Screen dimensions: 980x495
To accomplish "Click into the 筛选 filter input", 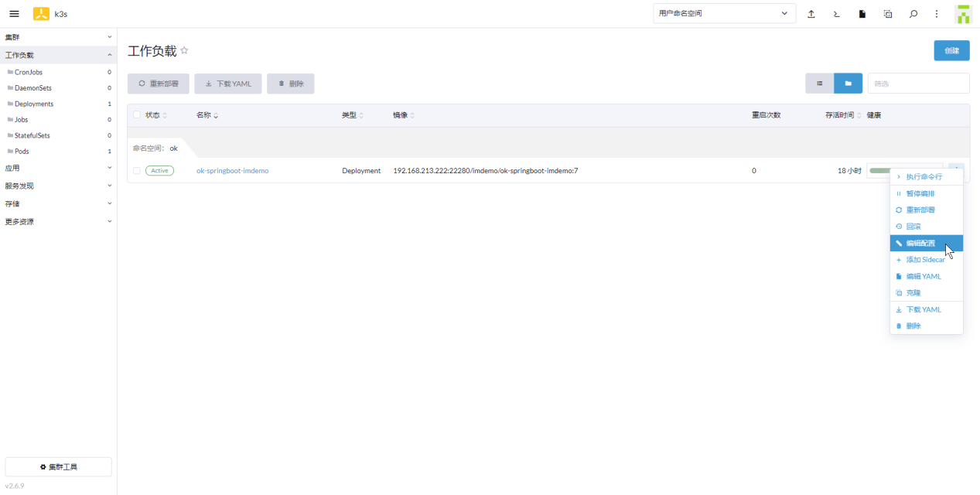I will (x=918, y=84).
